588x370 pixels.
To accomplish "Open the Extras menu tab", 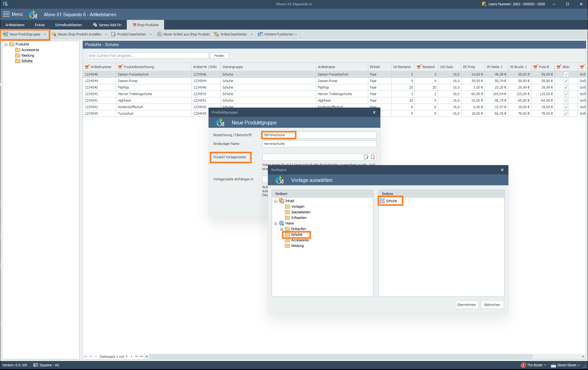I will click(39, 25).
